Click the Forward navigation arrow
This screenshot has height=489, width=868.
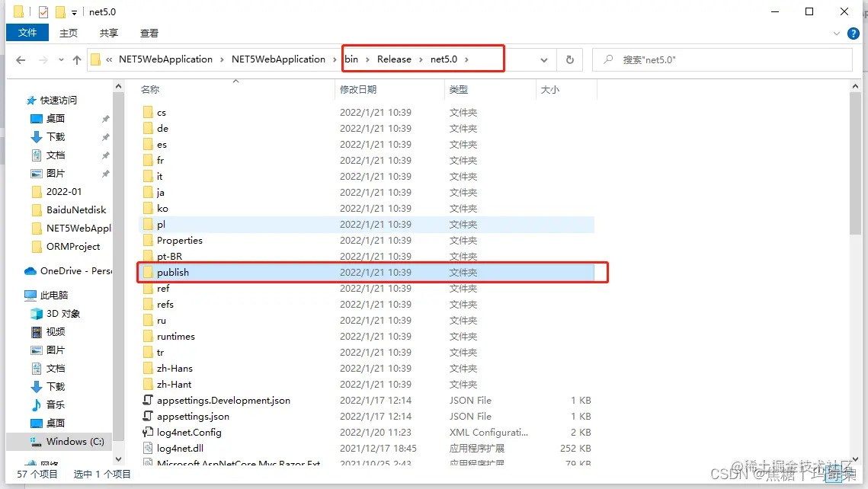pyautogui.click(x=43, y=59)
